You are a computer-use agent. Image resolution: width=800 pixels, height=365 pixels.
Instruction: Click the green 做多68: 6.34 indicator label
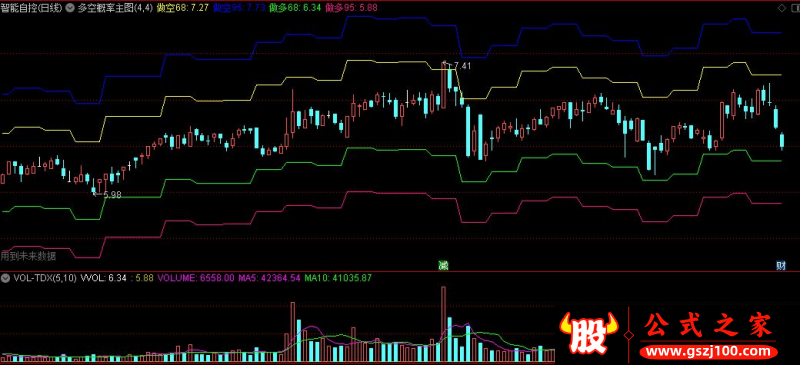(295, 8)
